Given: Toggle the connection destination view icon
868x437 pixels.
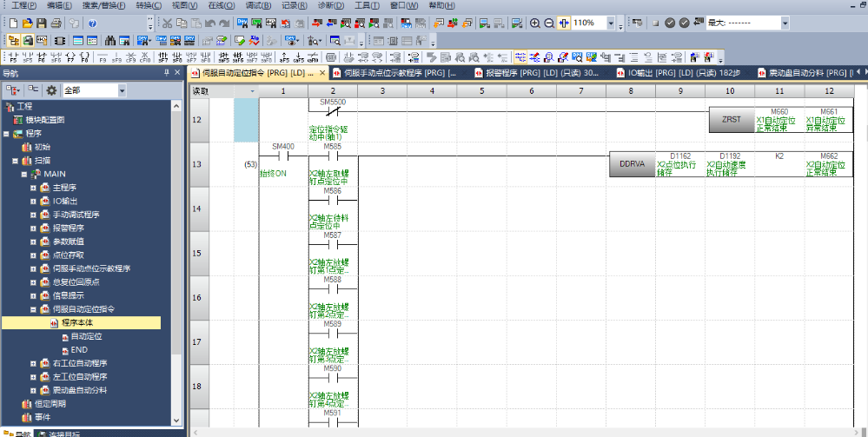Looking at the screenshot, I should pos(27,41).
